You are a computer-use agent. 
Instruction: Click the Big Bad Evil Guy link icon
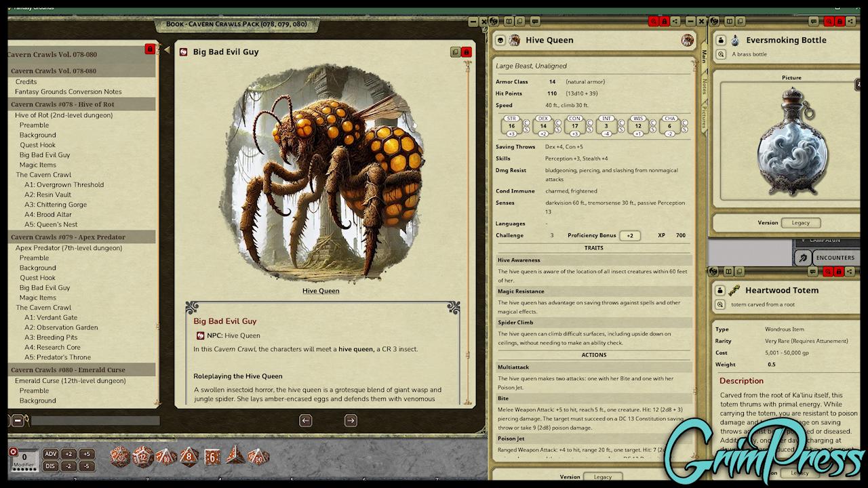coord(183,52)
